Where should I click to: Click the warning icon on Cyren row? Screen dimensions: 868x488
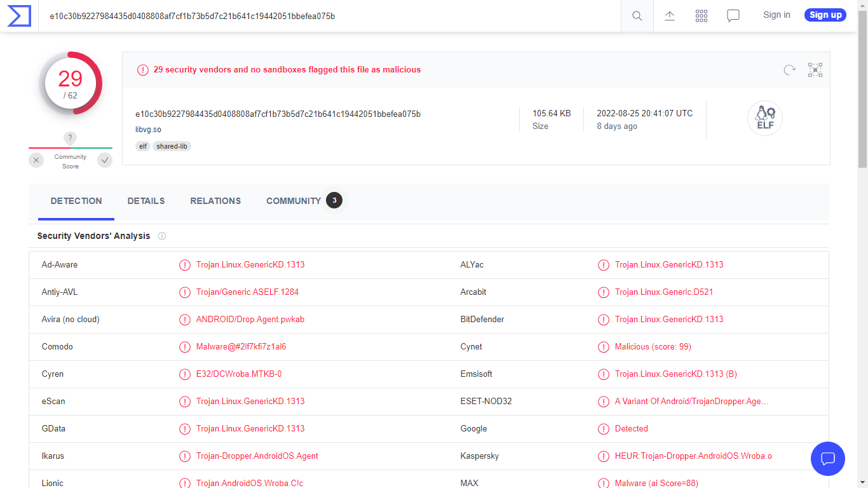(x=185, y=374)
